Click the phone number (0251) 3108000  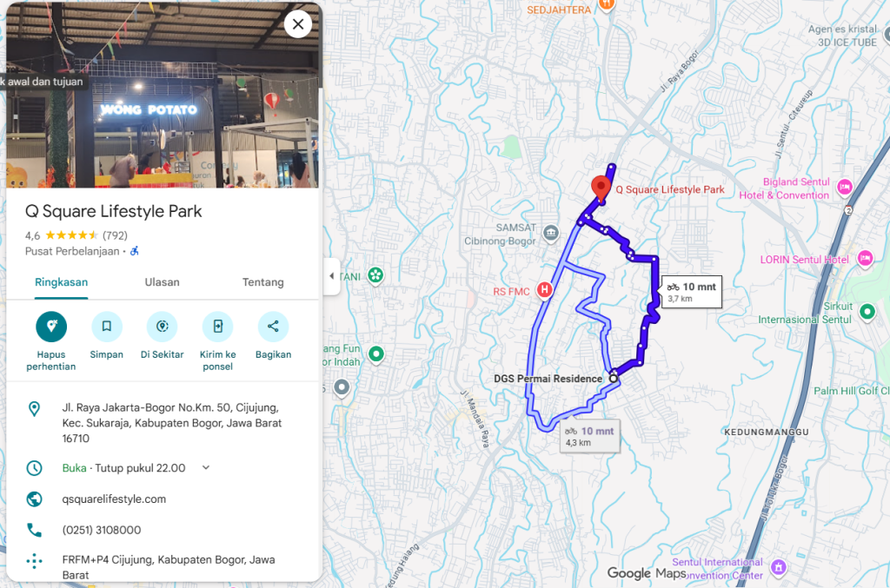102,530
